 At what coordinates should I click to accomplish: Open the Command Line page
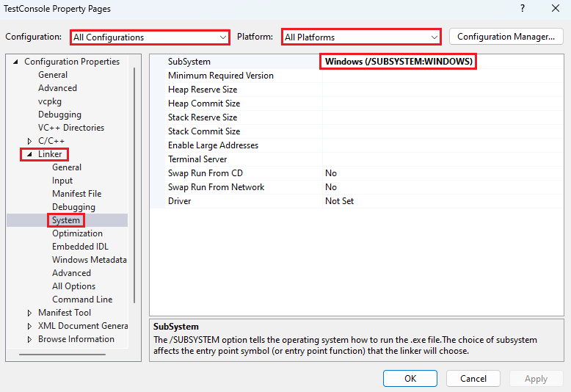pos(82,299)
